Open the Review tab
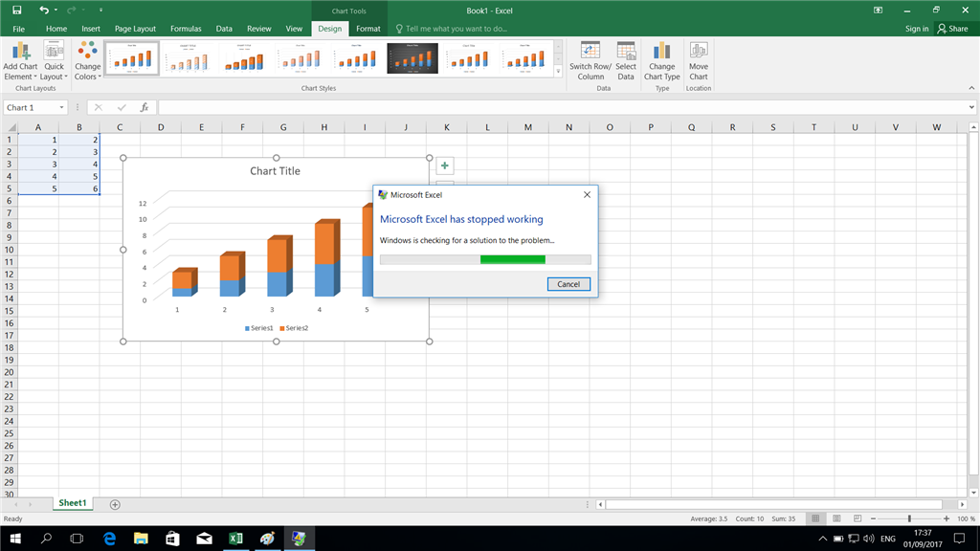The image size is (980, 551). tap(258, 29)
